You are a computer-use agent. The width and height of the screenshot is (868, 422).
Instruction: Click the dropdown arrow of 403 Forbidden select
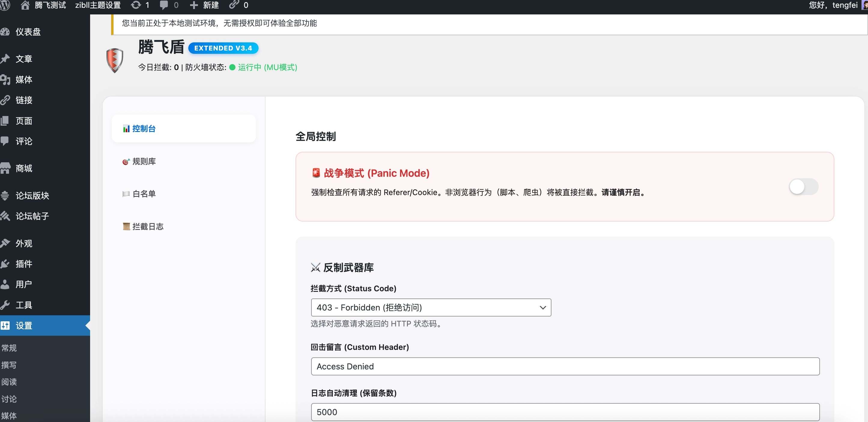click(x=542, y=307)
